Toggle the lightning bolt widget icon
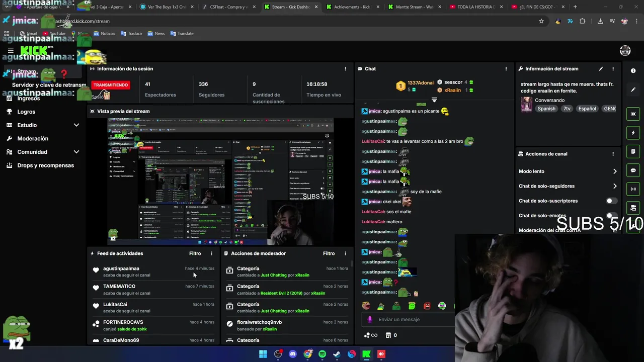The image size is (644, 362). pyautogui.click(x=633, y=133)
